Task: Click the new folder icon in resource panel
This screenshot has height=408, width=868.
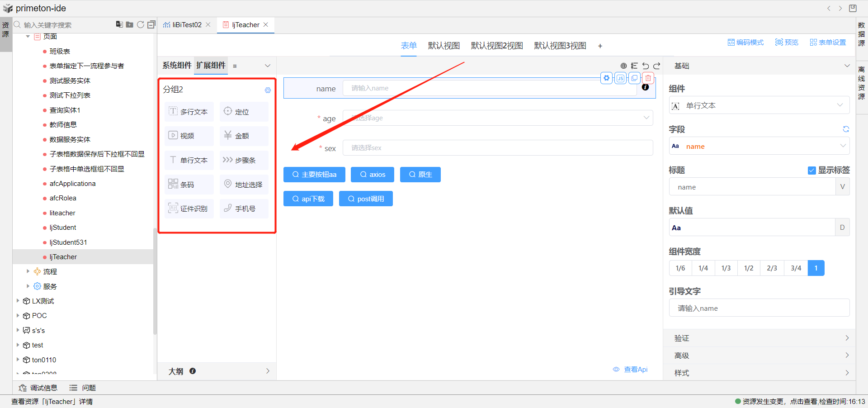Action: click(x=130, y=24)
